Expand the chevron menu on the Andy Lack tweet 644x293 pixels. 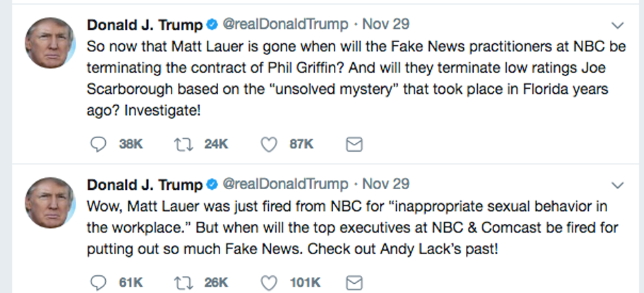pyautogui.click(x=617, y=185)
